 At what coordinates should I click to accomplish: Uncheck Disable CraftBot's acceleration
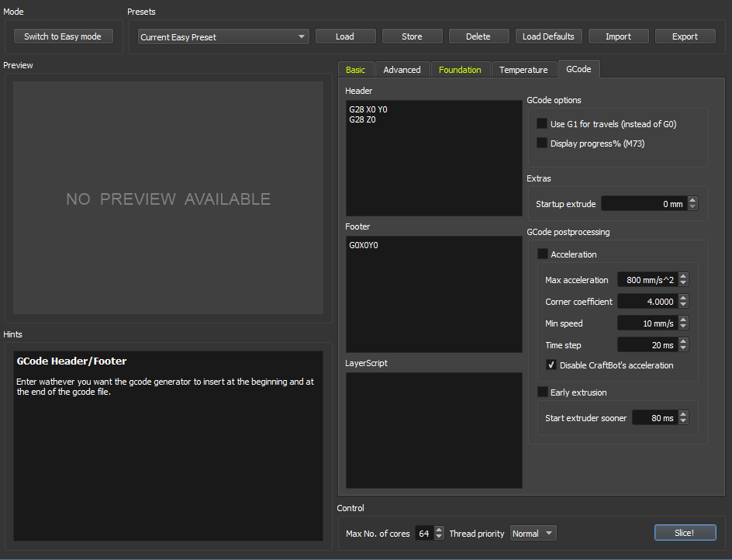(x=551, y=365)
